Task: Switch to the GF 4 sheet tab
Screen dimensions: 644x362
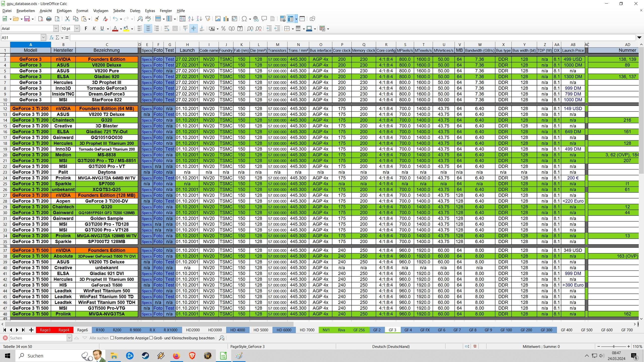Action: pyautogui.click(x=408, y=330)
